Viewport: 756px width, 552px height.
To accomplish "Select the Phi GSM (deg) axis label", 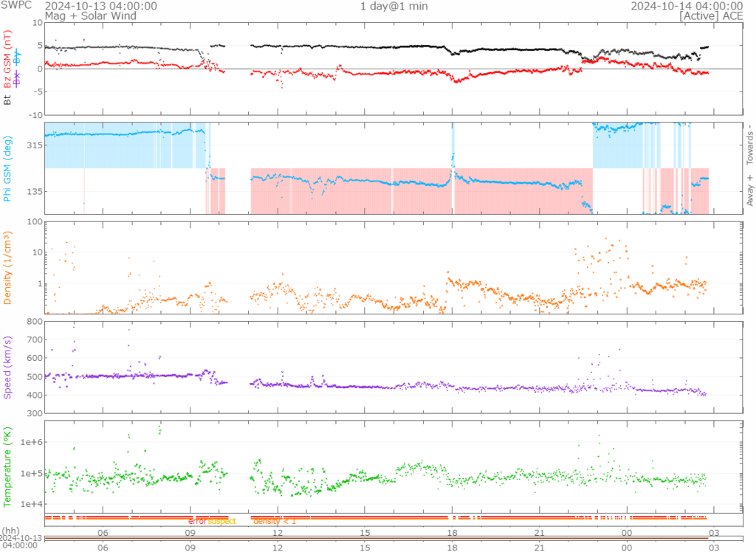I will pyautogui.click(x=8, y=168).
